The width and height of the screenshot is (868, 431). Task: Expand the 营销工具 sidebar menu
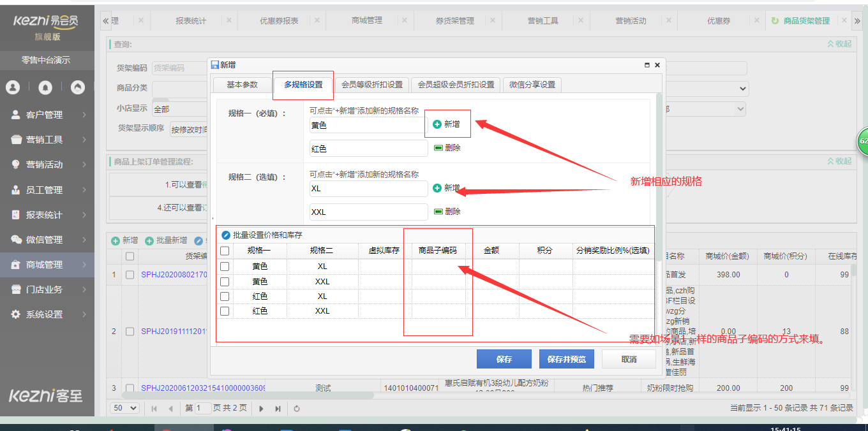pos(47,140)
